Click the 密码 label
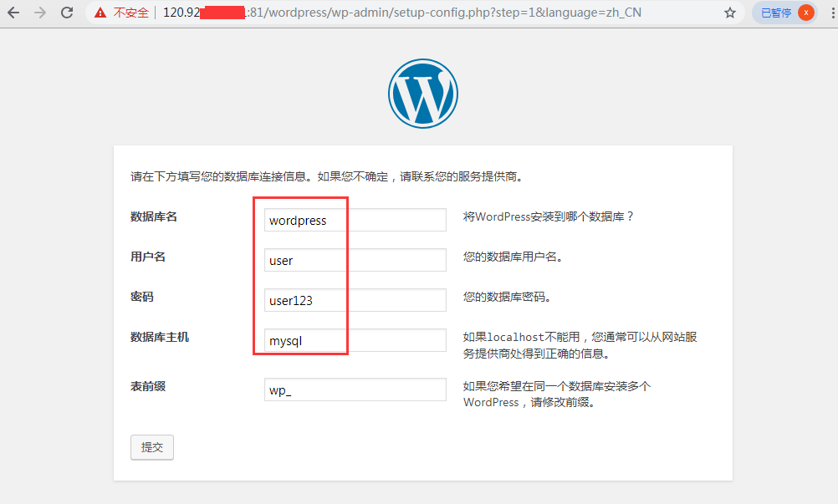The height and width of the screenshot is (504, 838). 141,297
